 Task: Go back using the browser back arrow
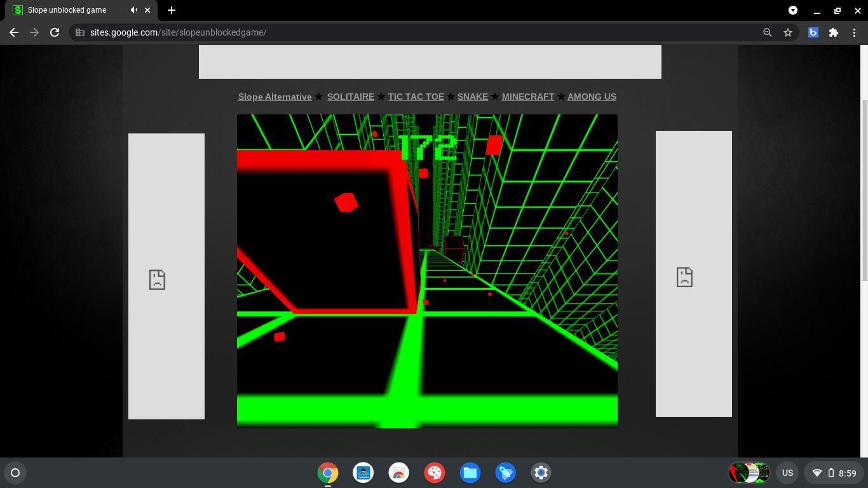(x=14, y=32)
